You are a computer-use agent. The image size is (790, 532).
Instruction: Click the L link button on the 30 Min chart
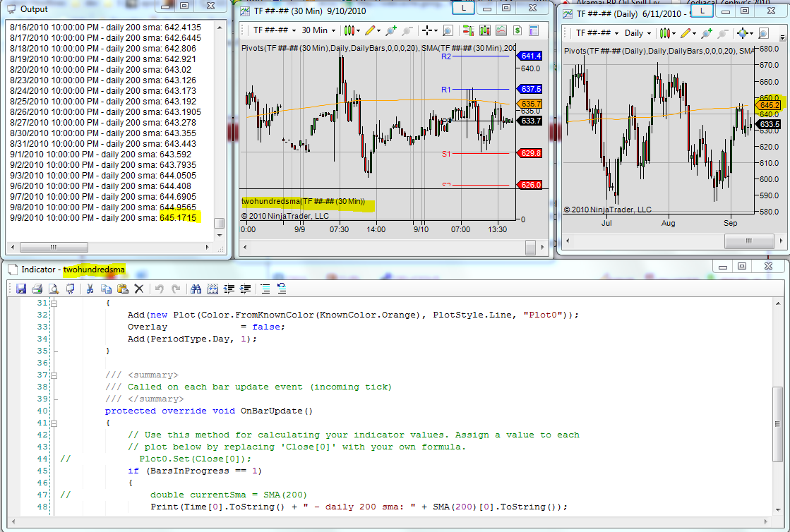tap(463, 8)
